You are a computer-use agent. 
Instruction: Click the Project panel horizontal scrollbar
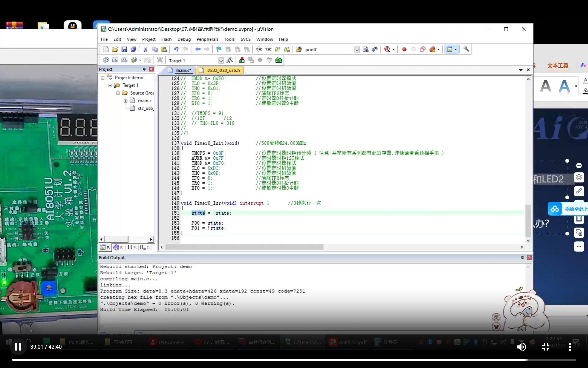tap(126, 239)
